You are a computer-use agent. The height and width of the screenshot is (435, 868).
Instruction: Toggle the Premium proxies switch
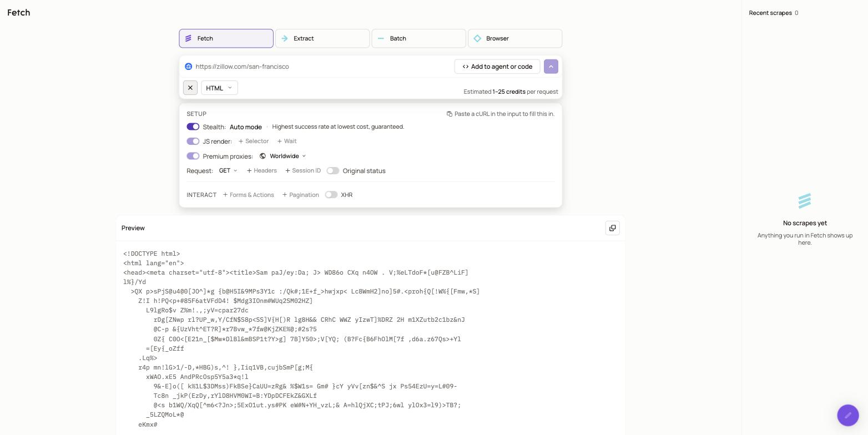coord(193,156)
